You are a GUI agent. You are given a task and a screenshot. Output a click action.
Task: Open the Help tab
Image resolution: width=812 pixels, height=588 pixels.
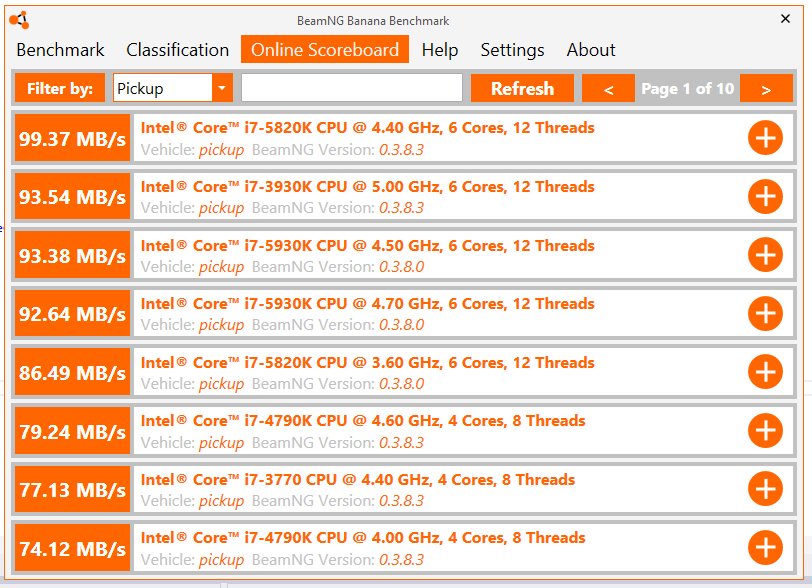point(440,50)
